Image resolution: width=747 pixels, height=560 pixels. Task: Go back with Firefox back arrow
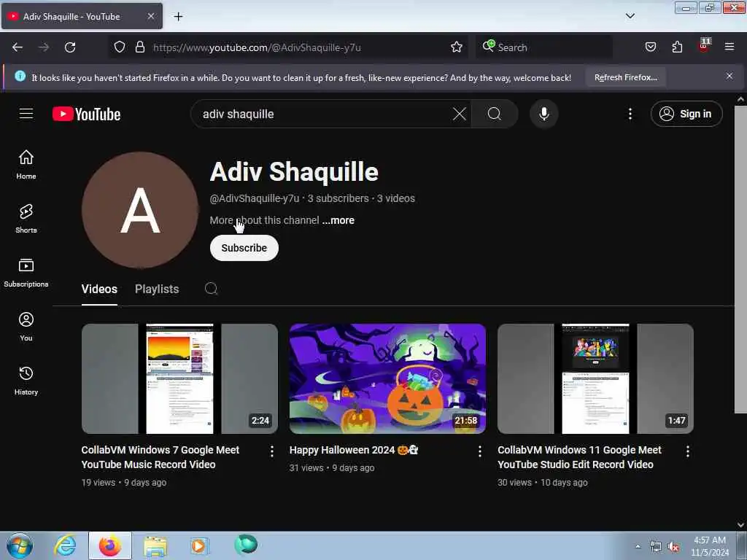pos(18,47)
